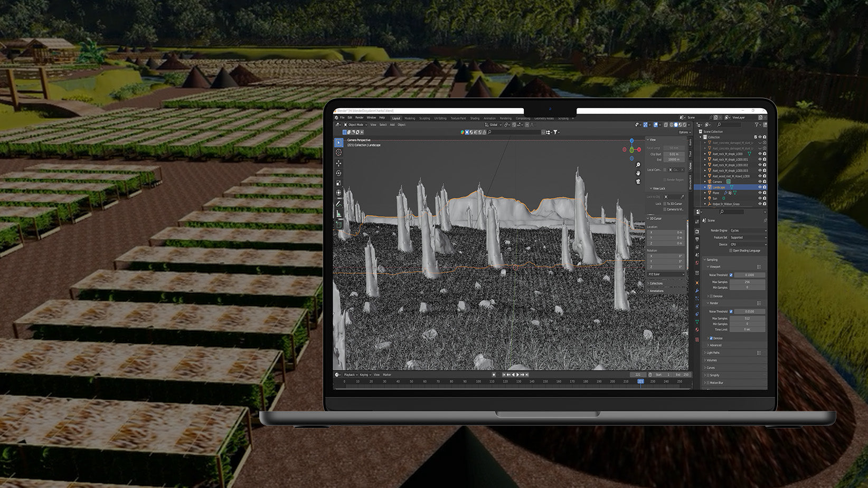Enable Open Shading Language checkbox
This screenshot has height=488, width=868.
731,251
